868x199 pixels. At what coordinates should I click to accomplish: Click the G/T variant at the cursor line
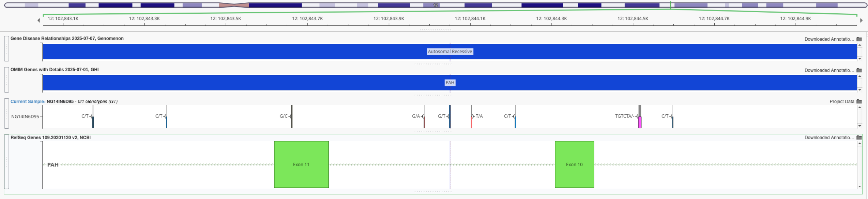click(450, 116)
